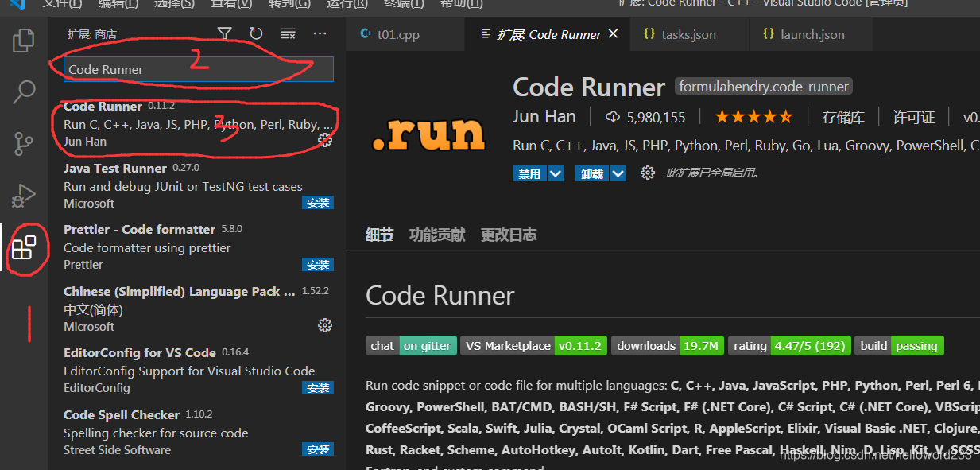The width and height of the screenshot is (980, 470).
Task: Switch to the tasks.json tab
Action: tap(689, 34)
